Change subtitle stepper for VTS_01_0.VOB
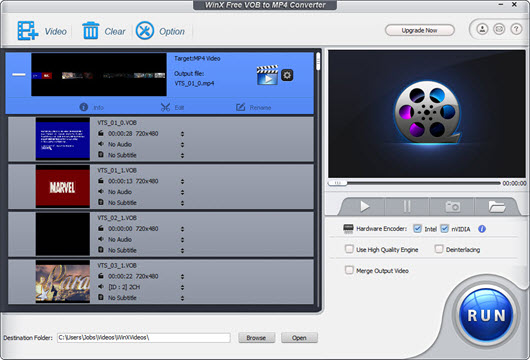 pos(182,155)
